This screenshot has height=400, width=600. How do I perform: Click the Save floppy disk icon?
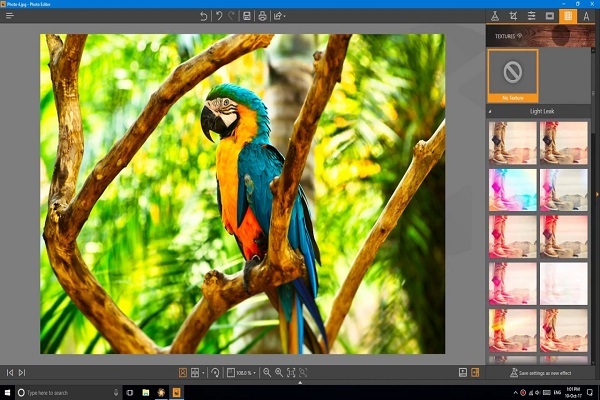[247, 16]
